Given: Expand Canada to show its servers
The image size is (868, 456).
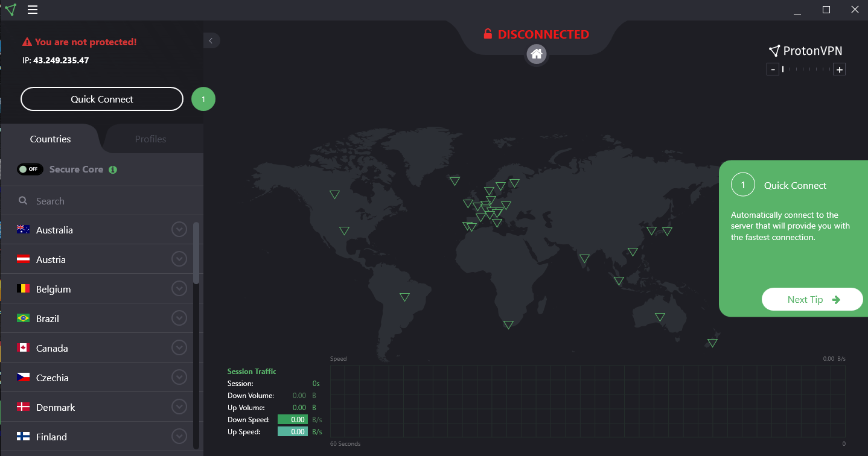Looking at the screenshot, I should 179,347.
